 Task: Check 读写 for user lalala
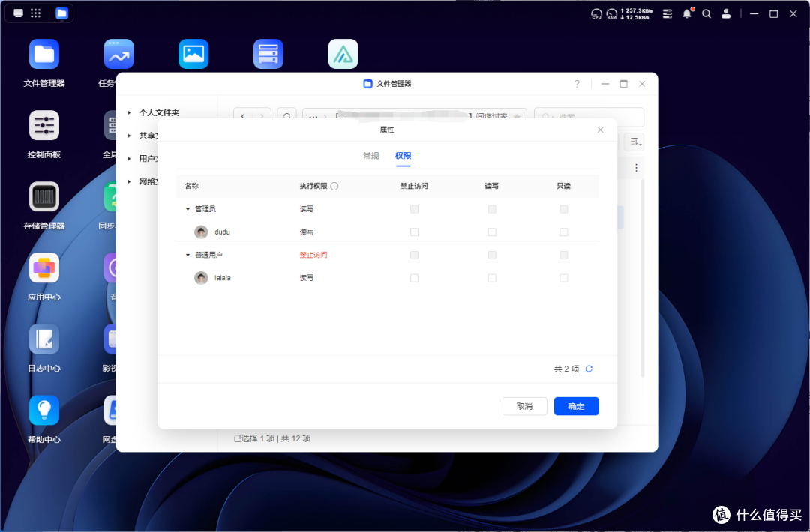492,278
